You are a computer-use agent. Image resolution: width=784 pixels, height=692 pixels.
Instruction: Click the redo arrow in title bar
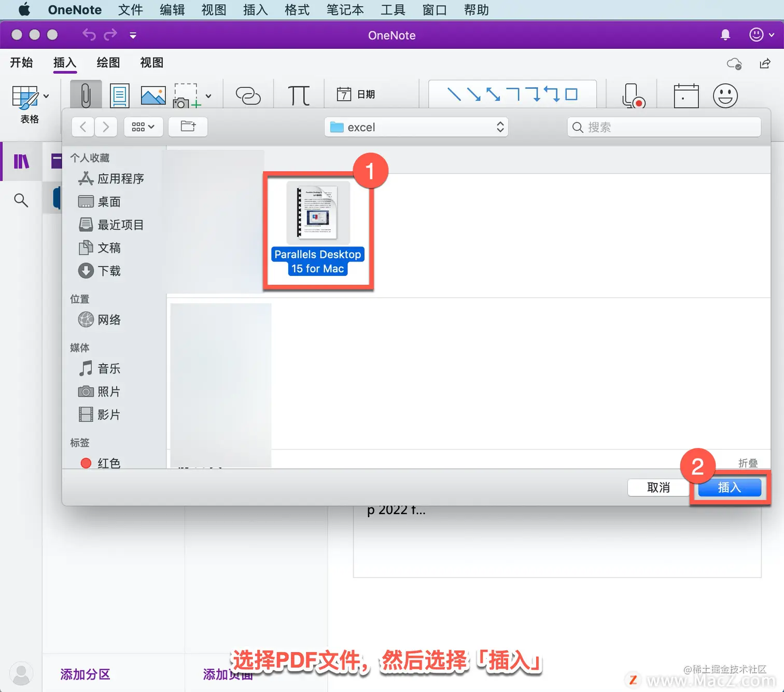click(110, 35)
